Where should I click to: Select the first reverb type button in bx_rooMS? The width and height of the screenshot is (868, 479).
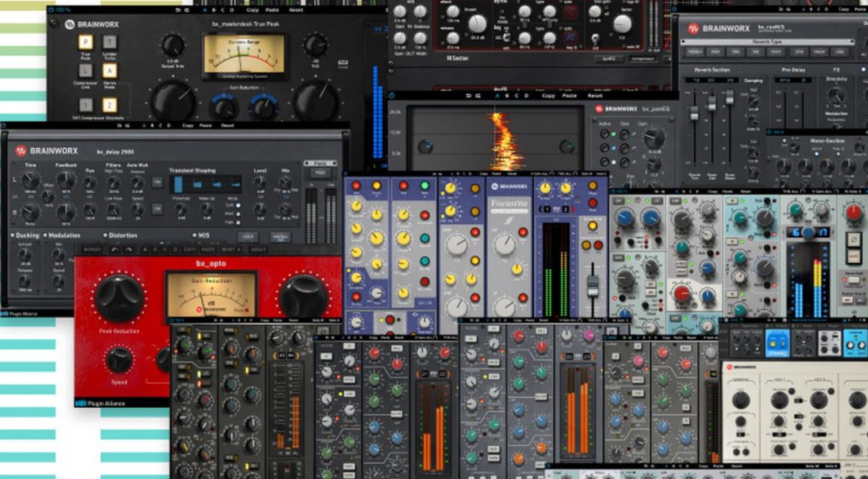[x=695, y=52]
